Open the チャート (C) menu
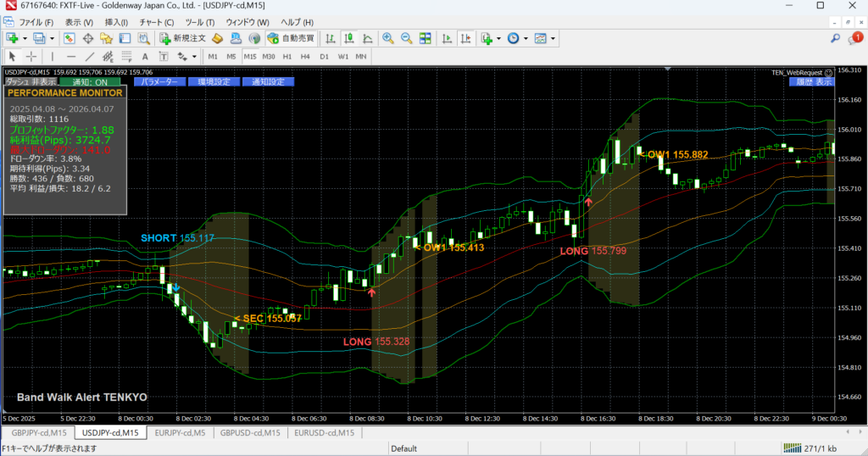This screenshot has height=456, width=868. pyautogui.click(x=156, y=21)
